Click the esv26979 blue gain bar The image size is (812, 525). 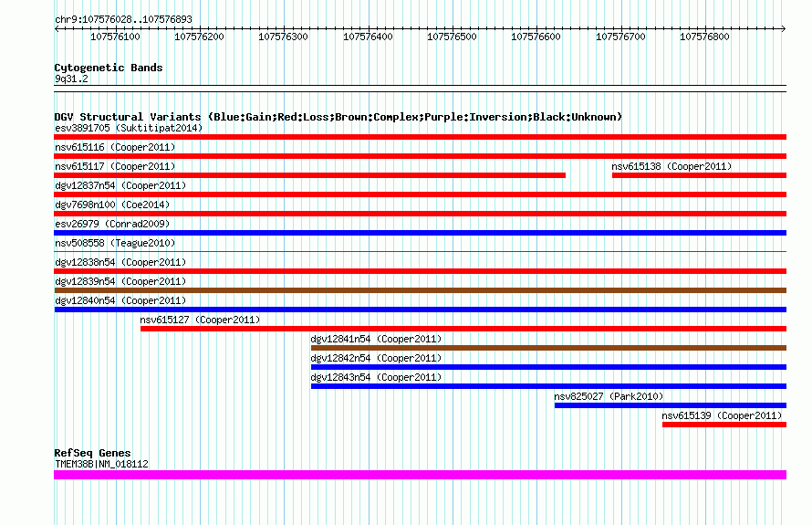pyautogui.click(x=420, y=233)
